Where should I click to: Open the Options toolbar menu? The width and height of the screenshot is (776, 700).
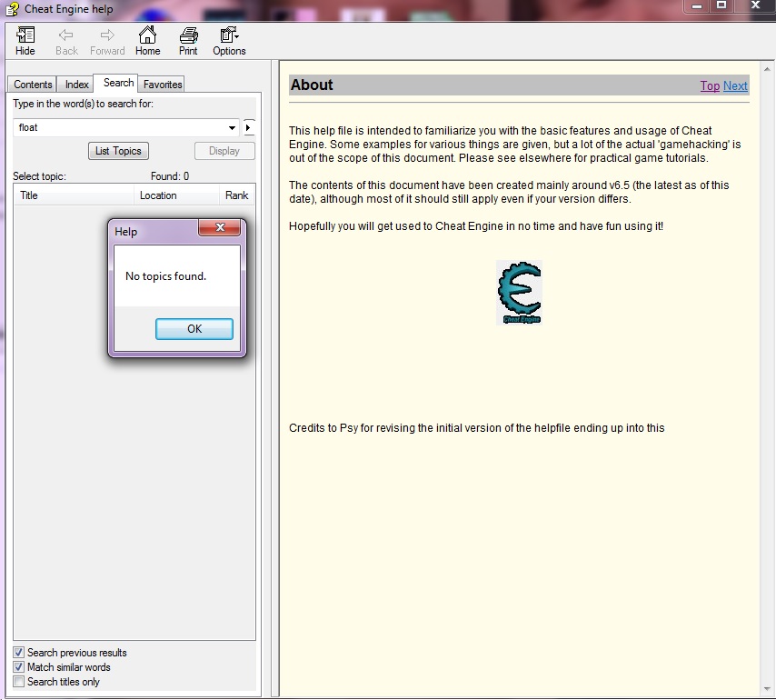click(228, 40)
